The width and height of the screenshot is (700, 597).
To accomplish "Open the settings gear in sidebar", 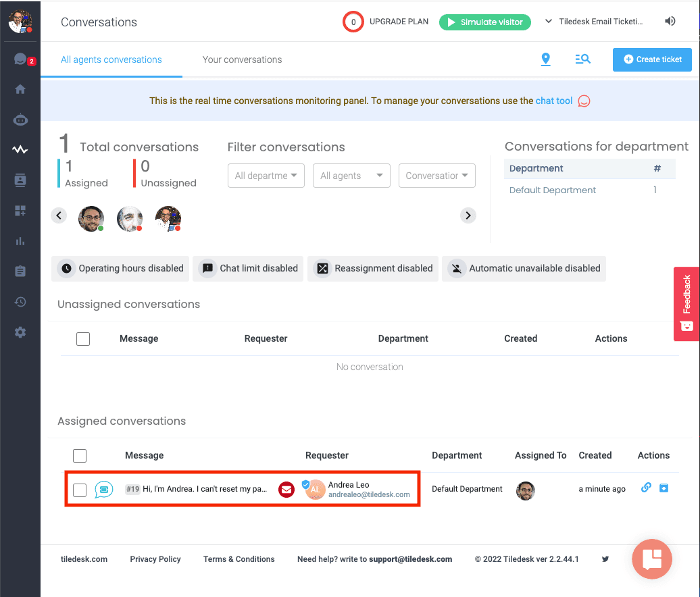I will (x=20, y=332).
